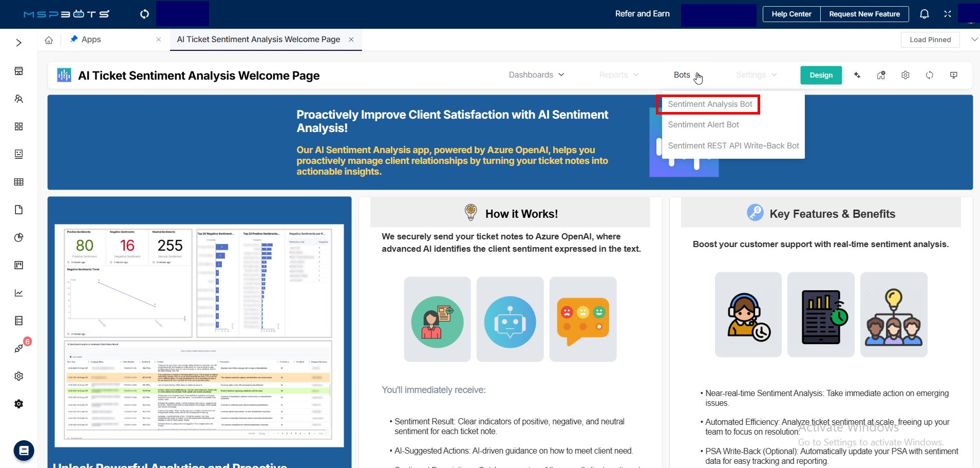Click the notification bell icon
The height and width of the screenshot is (468, 980).
click(x=924, y=14)
